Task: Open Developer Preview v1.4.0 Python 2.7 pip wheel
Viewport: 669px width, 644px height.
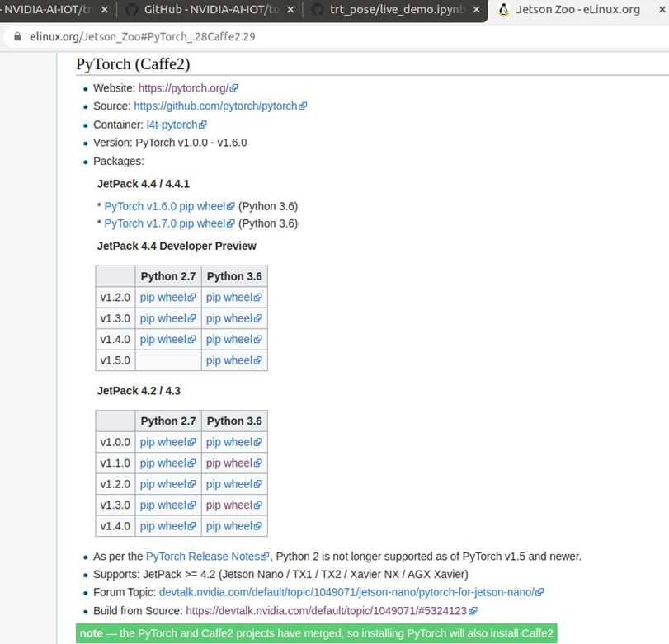Action: (x=163, y=339)
